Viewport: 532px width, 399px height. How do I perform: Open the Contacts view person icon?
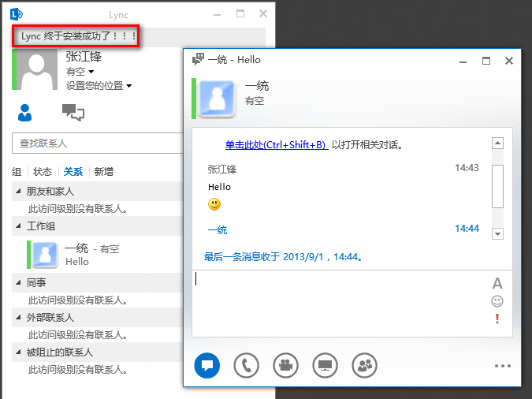[x=24, y=113]
